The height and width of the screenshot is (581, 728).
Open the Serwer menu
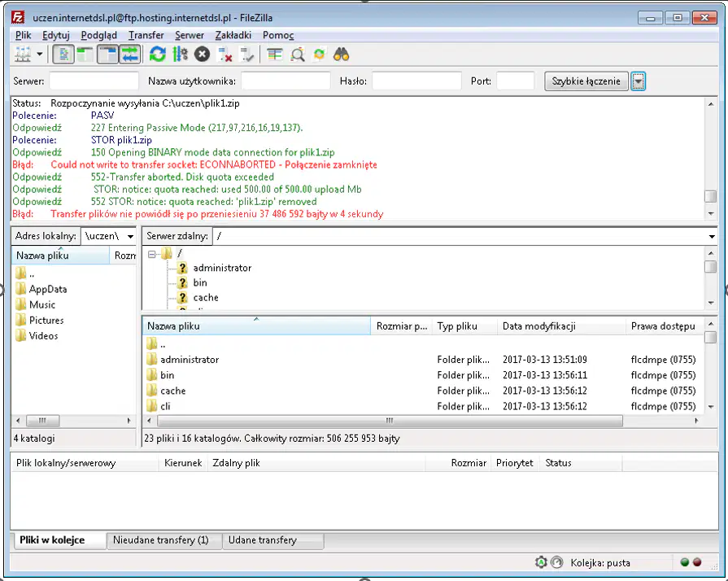click(190, 35)
